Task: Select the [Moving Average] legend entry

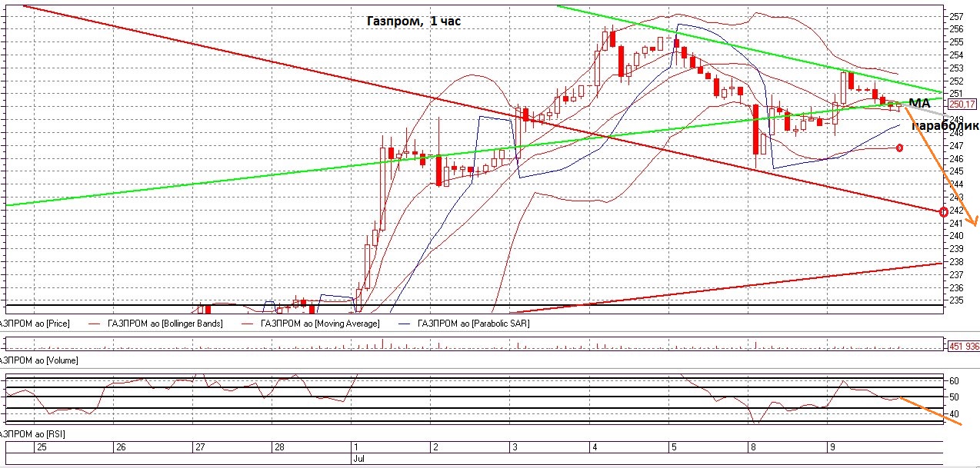Action: point(320,324)
